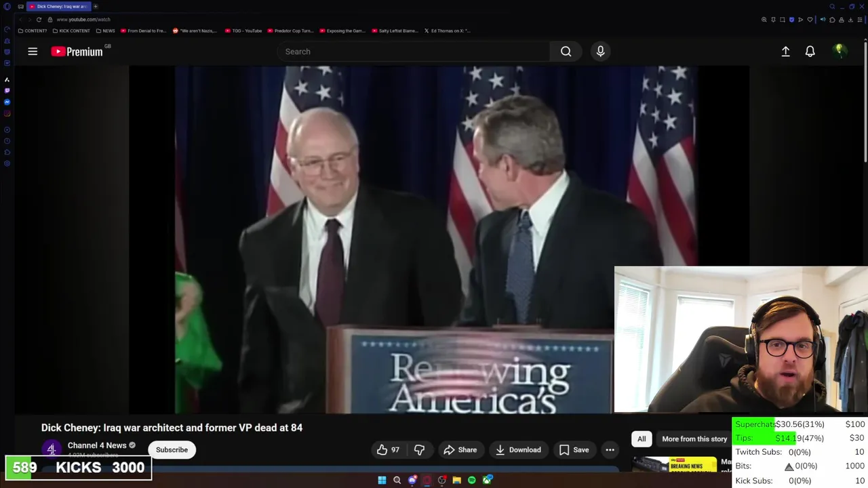Like the video with thumbs up
Image resolution: width=868 pixels, height=488 pixels.
(388, 450)
